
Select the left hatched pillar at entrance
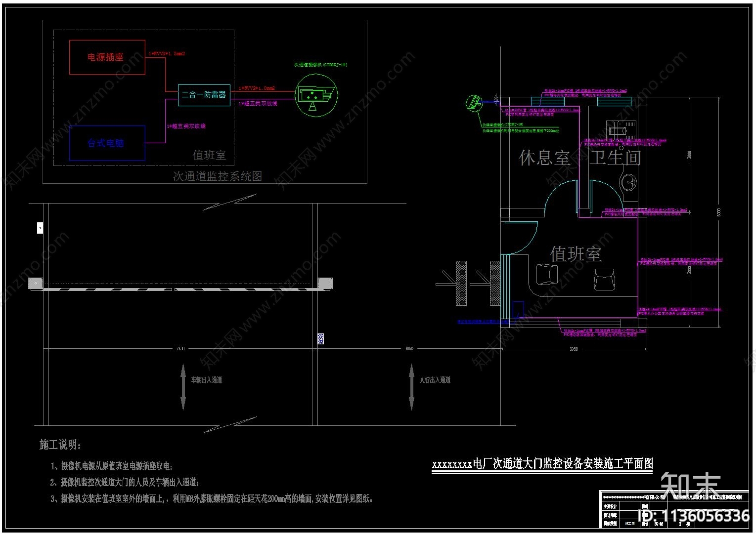tap(461, 283)
